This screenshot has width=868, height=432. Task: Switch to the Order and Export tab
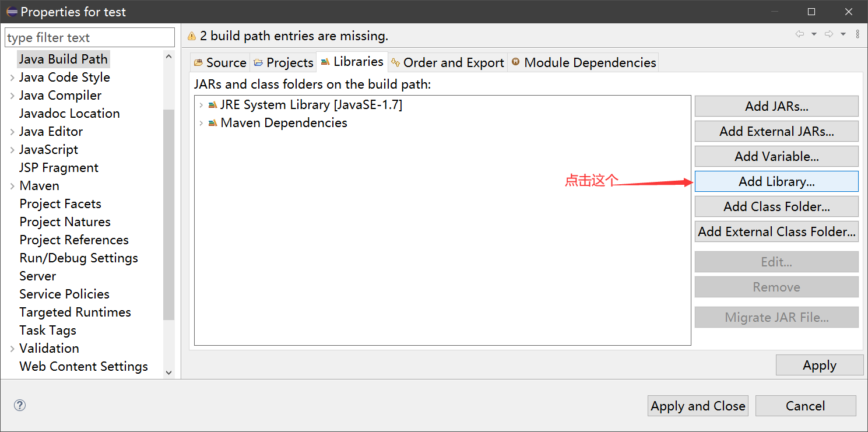tap(448, 62)
